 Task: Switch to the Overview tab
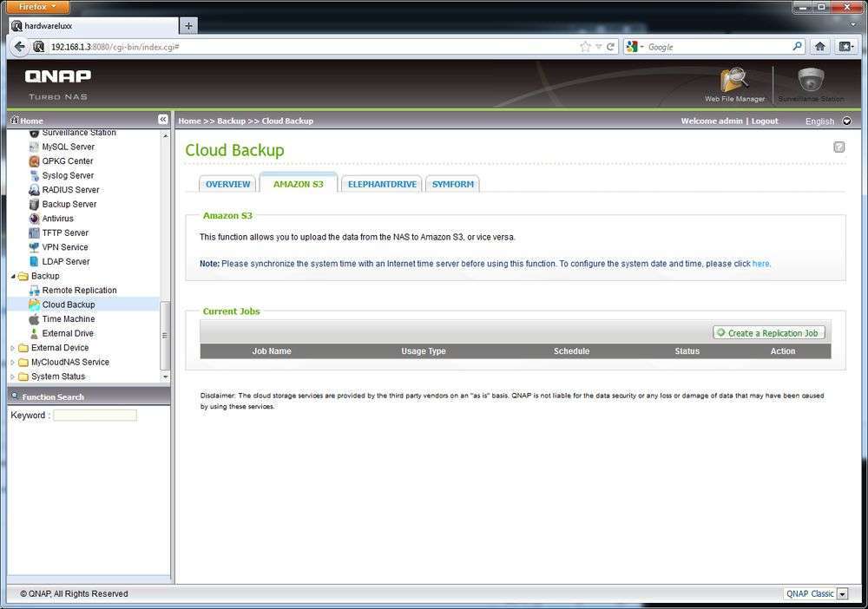227,184
